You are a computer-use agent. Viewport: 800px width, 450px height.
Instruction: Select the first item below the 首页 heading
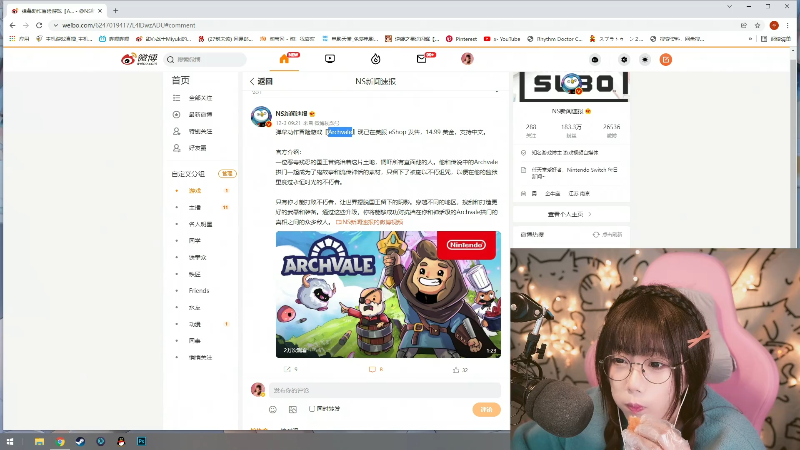click(x=202, y=98)
